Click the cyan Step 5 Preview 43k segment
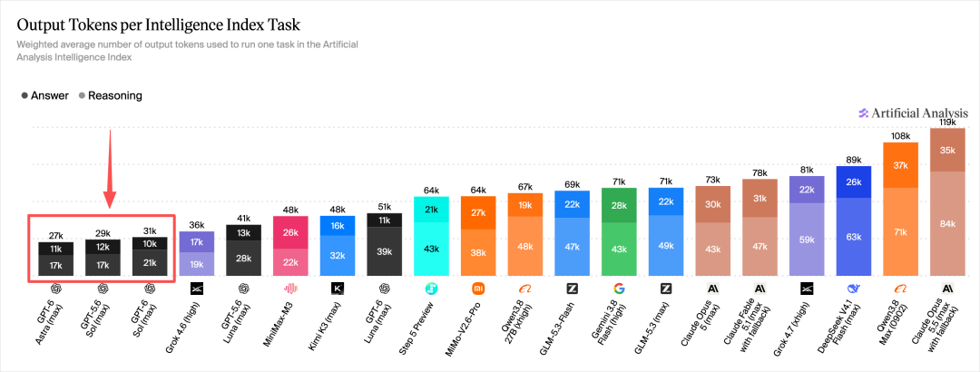The width and height of the screenshot is (980, 372). click(431, 250)
